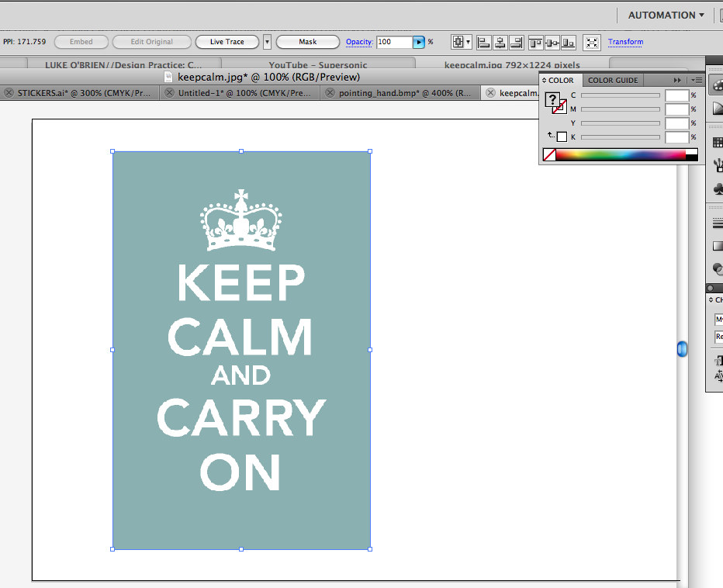Pick a color from the spectrum bar

point(621,155)
